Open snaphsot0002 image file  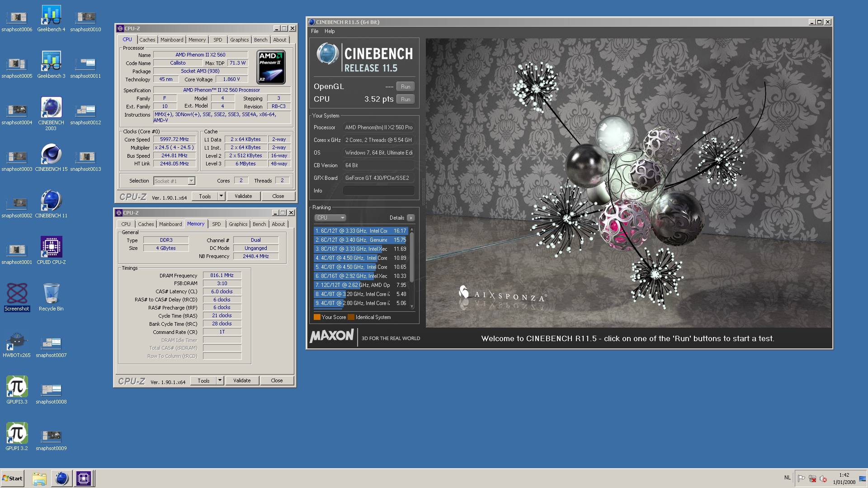coord(17,207)
